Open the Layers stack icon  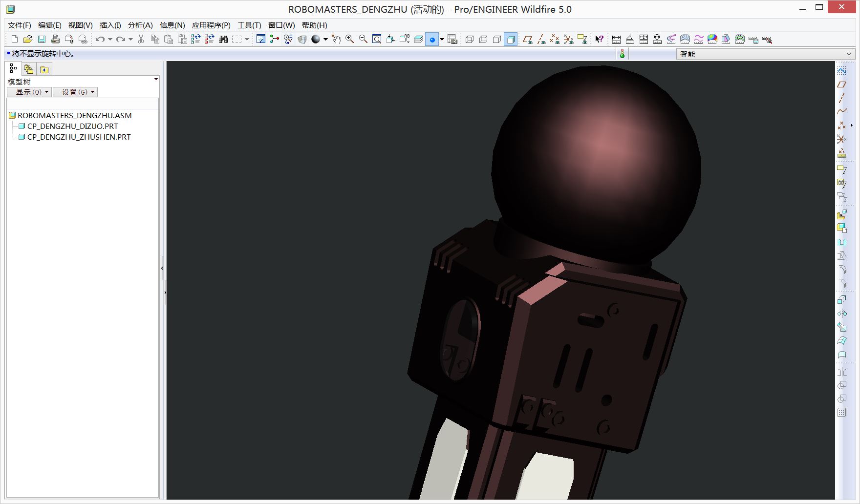[418, 39]
